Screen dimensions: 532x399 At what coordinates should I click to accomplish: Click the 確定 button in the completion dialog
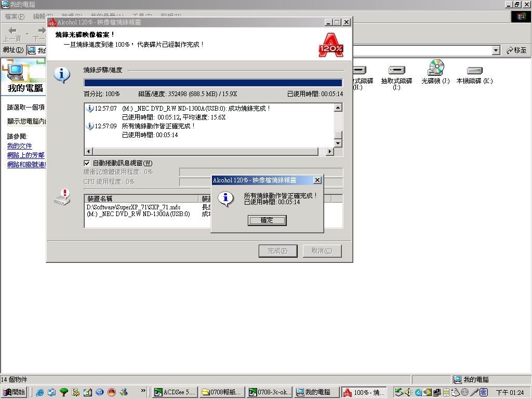pyautogui.click(x=267, y=220)
